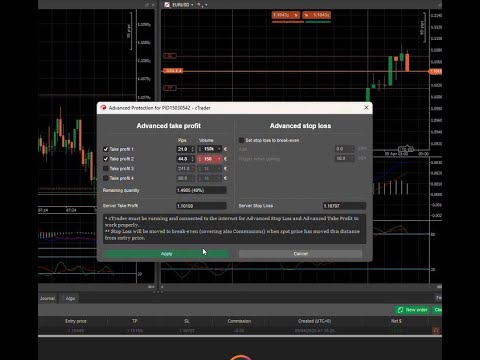
Task: Select the SL line label on chart
Action: click(170, 56)
